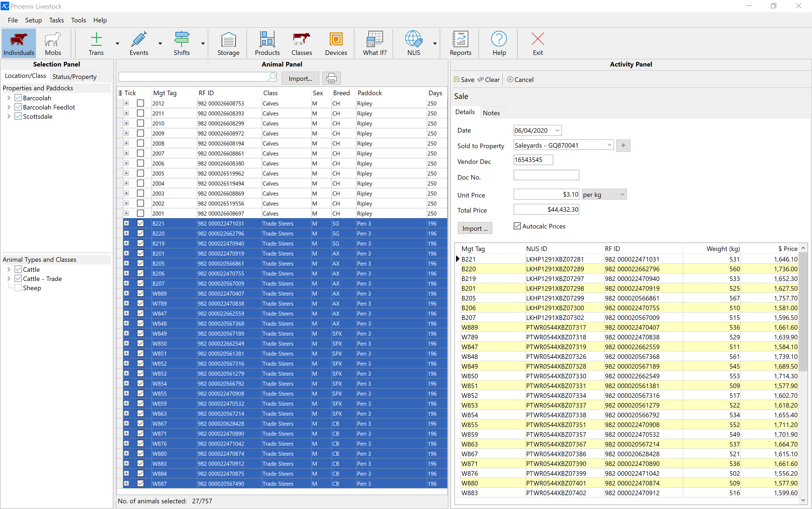Open the Shifts signpost tool

pyautogui.click(x=182, y=43)
